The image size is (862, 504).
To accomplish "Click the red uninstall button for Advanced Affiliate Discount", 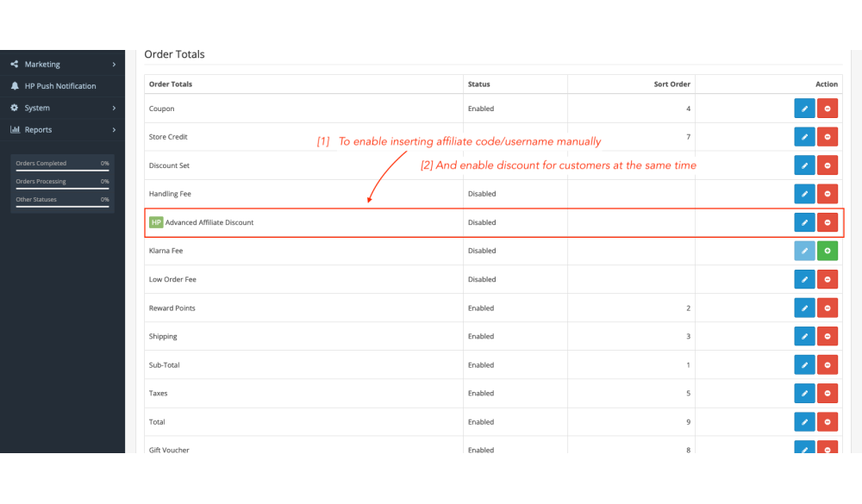I will 827,222.
